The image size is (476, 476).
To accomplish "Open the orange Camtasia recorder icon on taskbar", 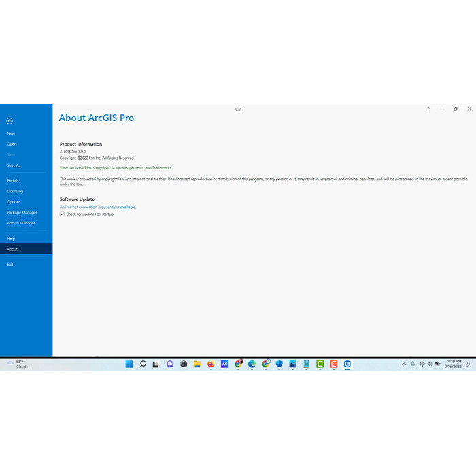I will tap(334, 364).
